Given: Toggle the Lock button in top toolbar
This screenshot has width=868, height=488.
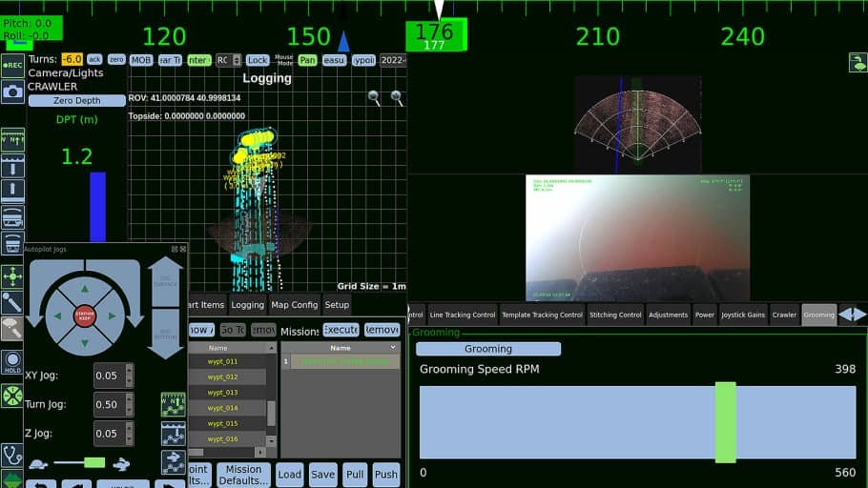Looking at the screenshot, I should (258, 60).
